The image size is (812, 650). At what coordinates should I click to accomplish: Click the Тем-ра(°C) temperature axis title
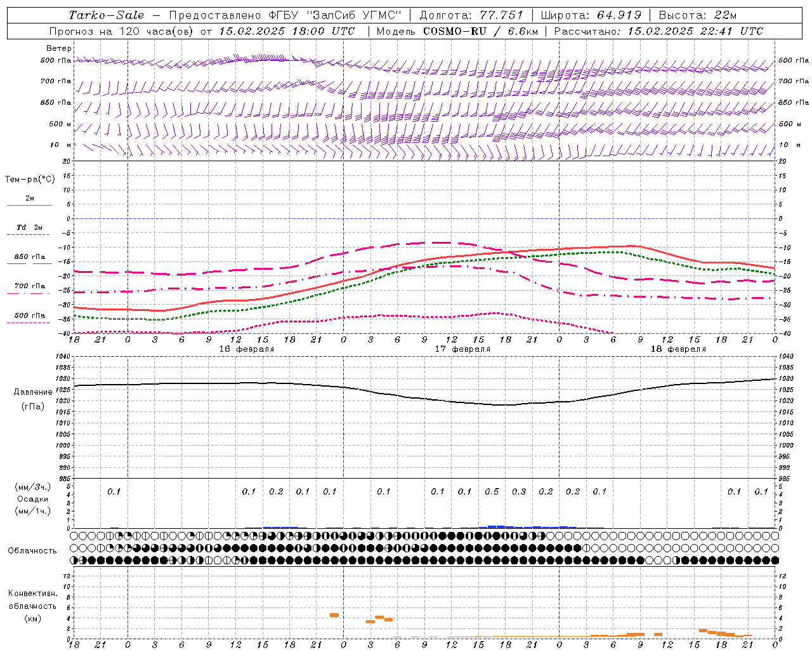click(30, 179)
